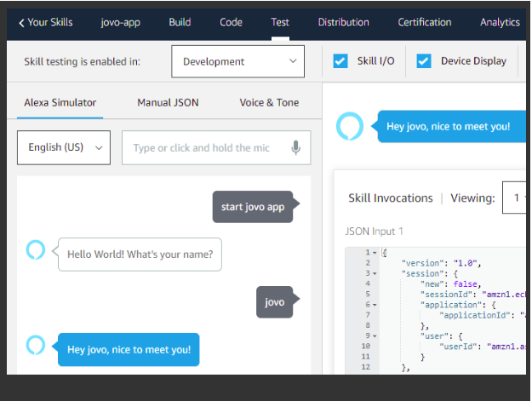This screenshot has height=401, width=532.
Task: Click Alexa ring icon beside left Hey jovo reply
Action: coord(36,345)
